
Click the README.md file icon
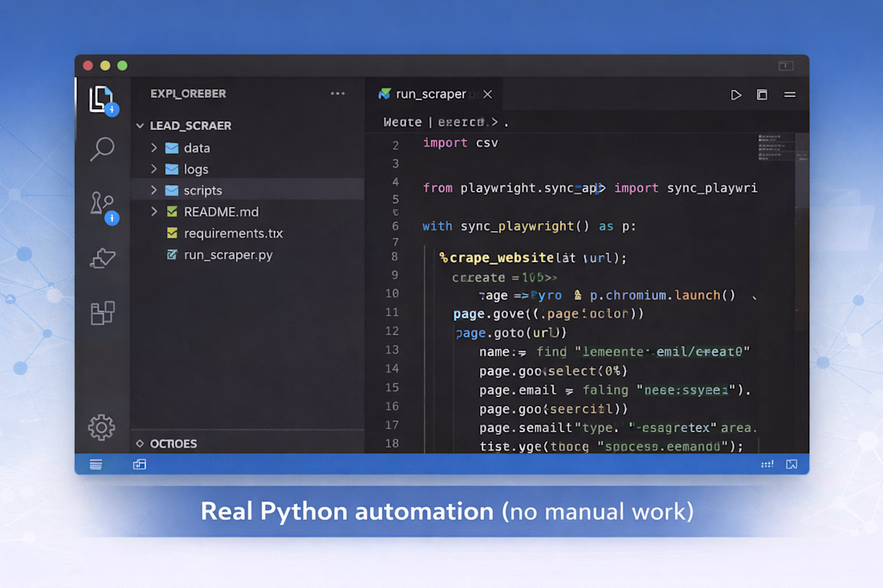(x=173, y=212)
